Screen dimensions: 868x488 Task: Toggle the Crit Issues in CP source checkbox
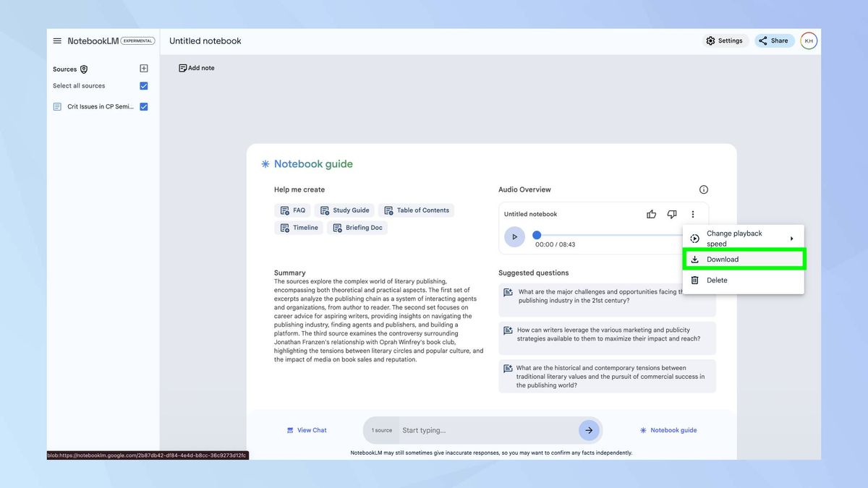pyautogui.click(x=143, y=106)
